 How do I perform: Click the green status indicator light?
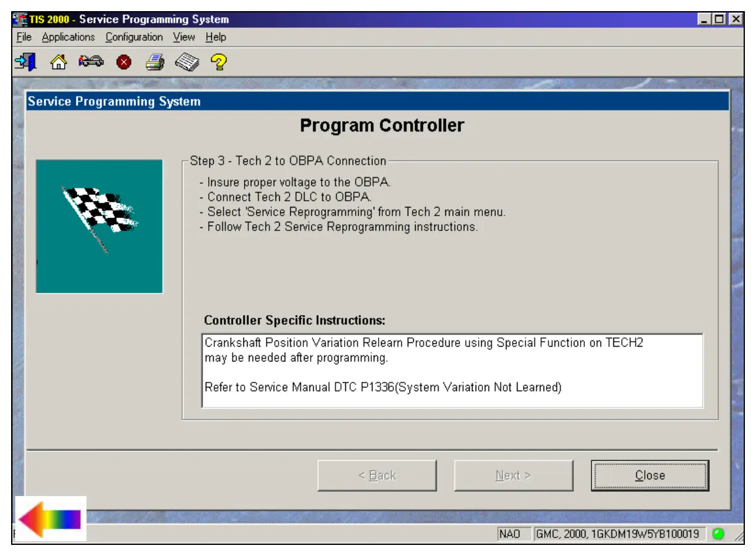click(x=718, y=534)
